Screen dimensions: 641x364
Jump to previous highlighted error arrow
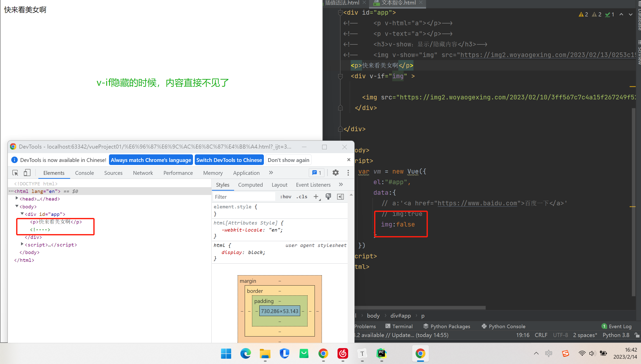point(621,14)
